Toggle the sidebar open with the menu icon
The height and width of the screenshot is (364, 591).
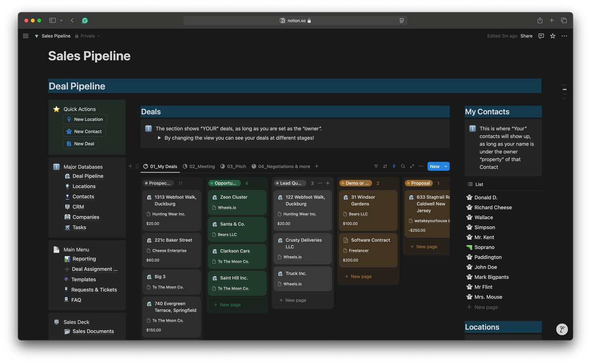25,36
